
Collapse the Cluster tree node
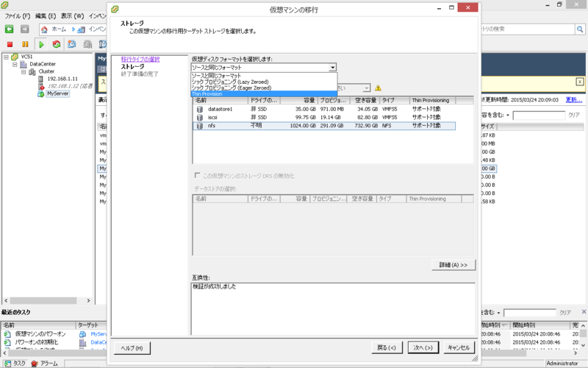tap(24, 71)
